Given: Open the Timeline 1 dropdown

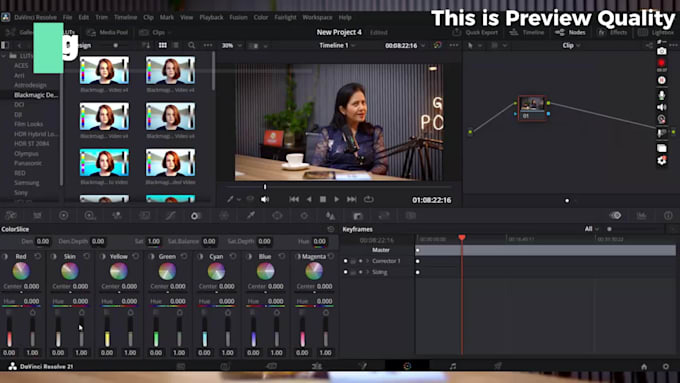Looking at the screenshot, I should [x=337, y=45].
